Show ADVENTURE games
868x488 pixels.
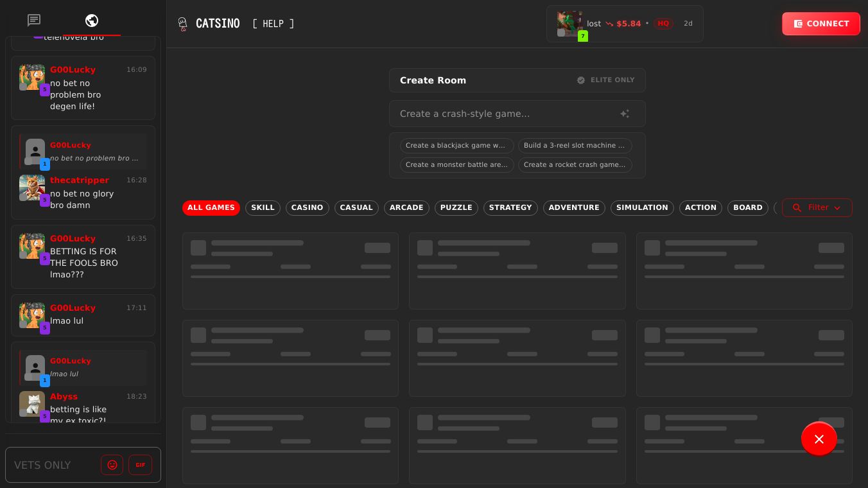pos(574,208)
